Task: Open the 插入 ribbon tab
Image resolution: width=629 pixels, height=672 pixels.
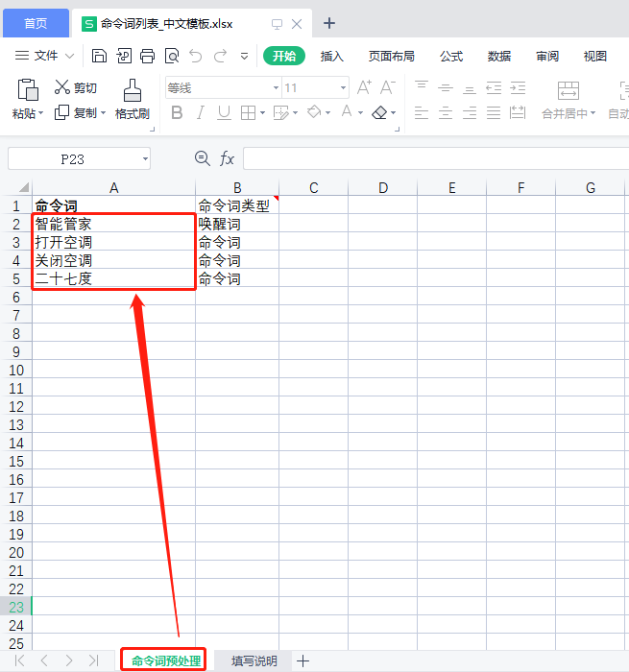Action: pyautogui.click(x=332, y=56)
